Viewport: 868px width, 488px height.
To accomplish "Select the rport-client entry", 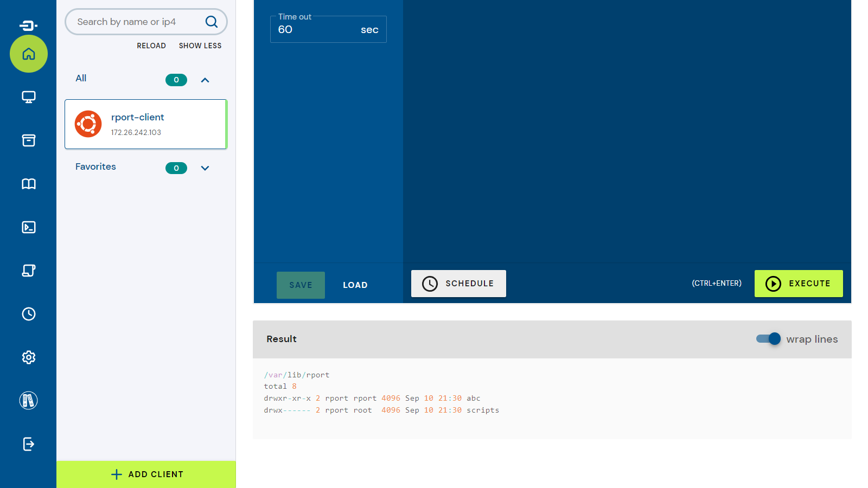I will point(145,124).
